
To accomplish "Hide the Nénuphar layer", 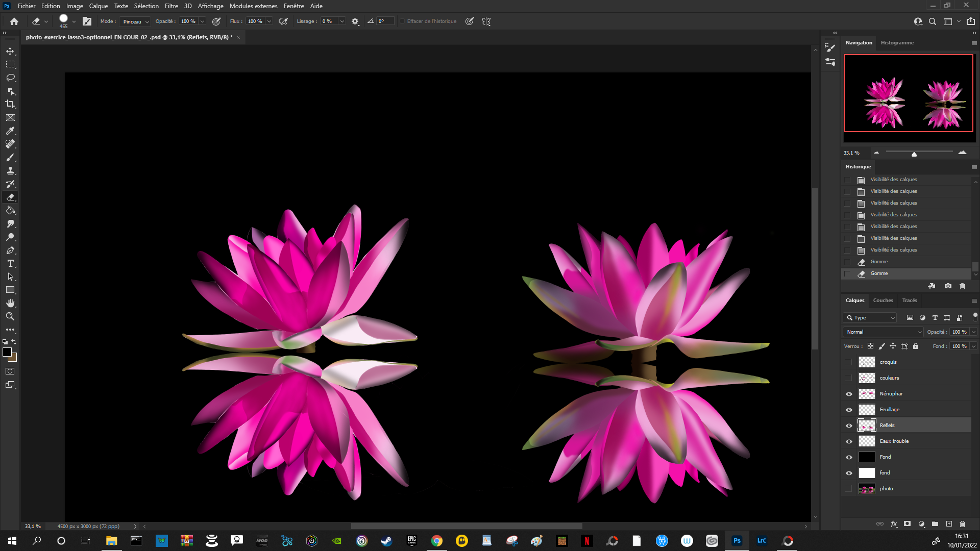I will pyautogui.click(x=849, y=394).
